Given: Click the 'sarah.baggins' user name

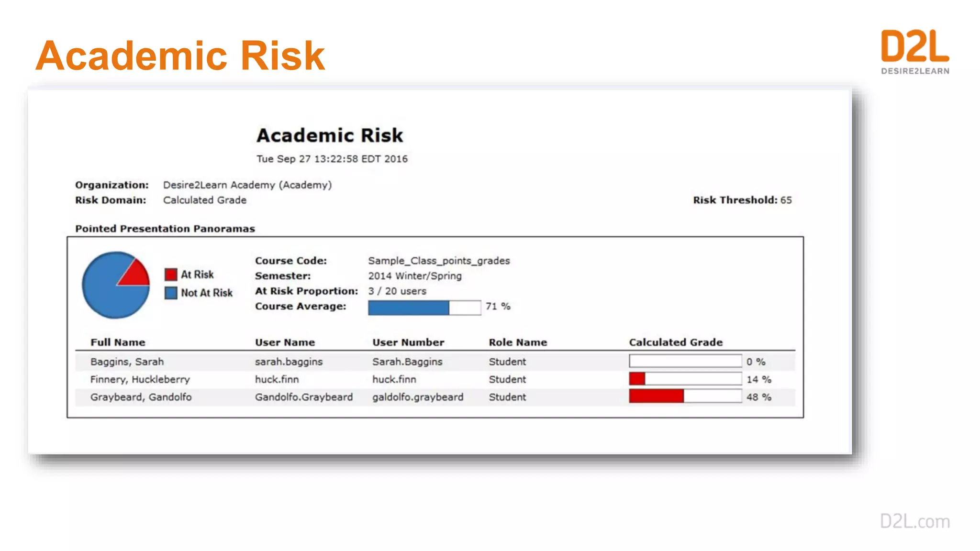Looking at the screenshot, I should 289,362.
